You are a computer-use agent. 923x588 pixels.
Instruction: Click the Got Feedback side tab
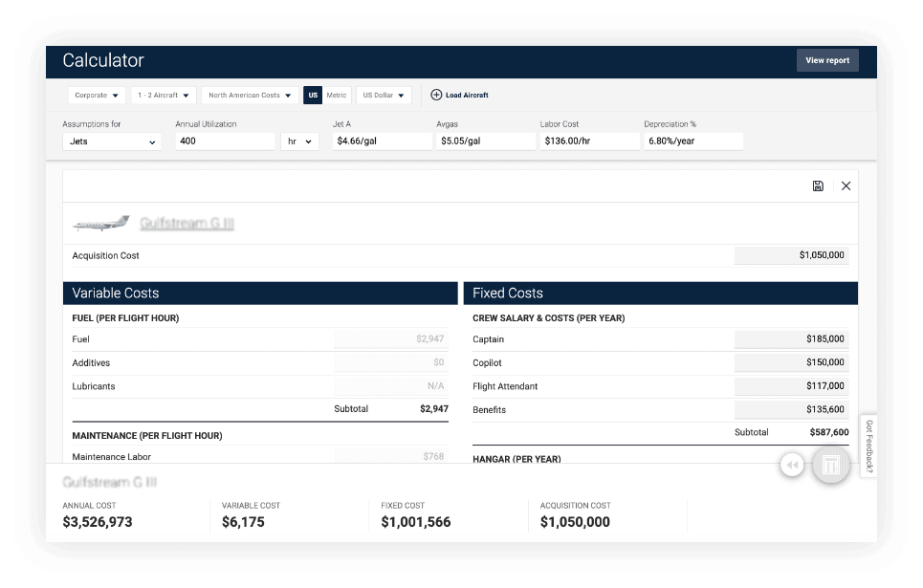[868, 446]
